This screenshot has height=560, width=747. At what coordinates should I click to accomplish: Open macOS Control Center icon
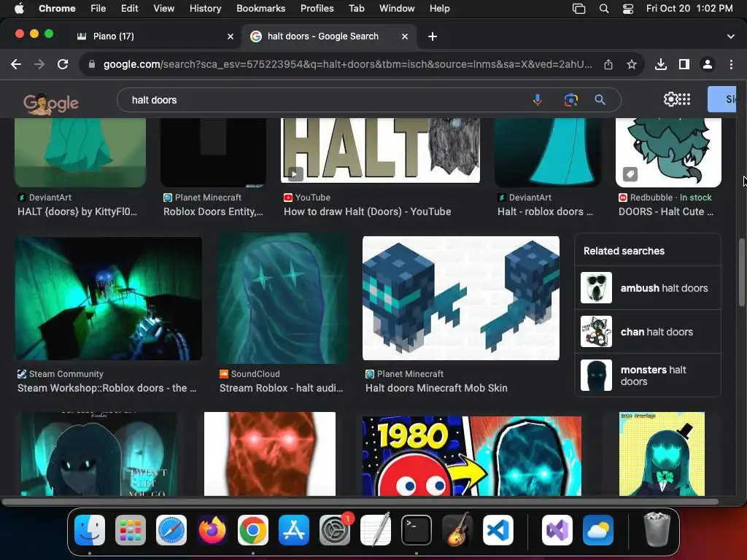point(628,8)
